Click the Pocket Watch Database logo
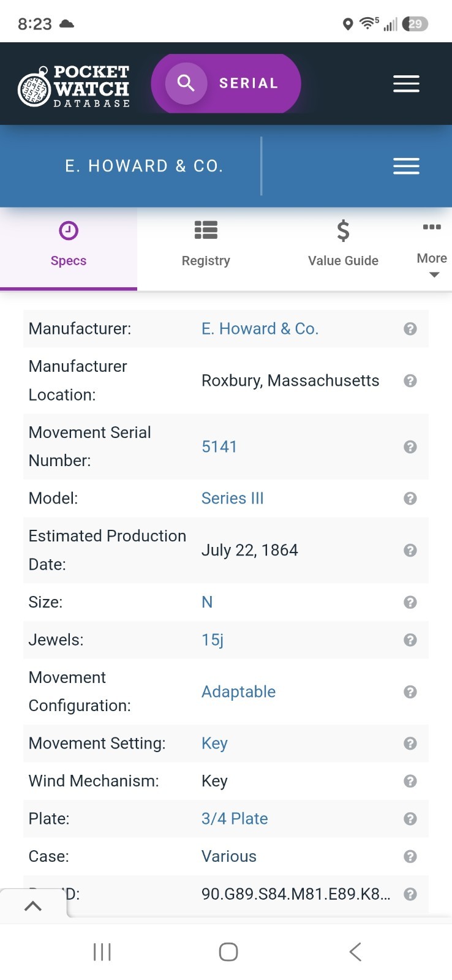 [x=74, y=86]
